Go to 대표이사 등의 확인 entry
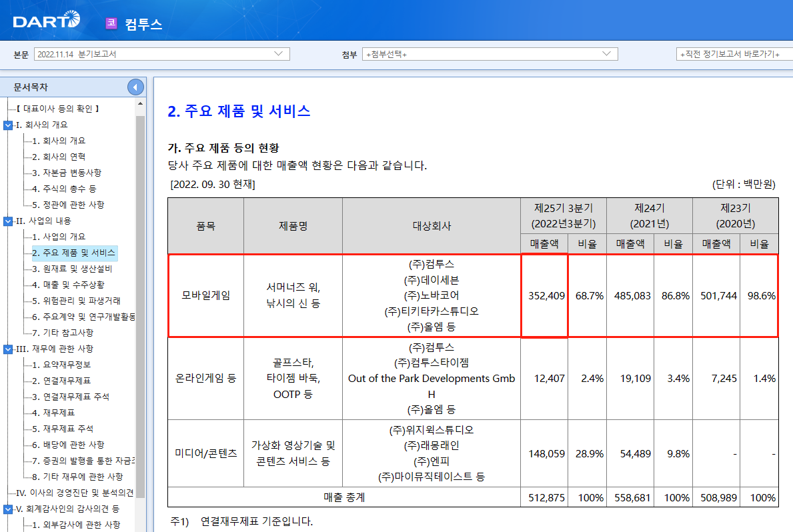 [x=58, y=109]
